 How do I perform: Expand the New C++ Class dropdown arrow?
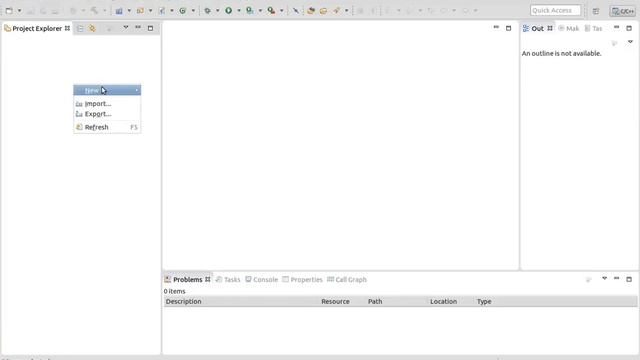click(193, 11)
